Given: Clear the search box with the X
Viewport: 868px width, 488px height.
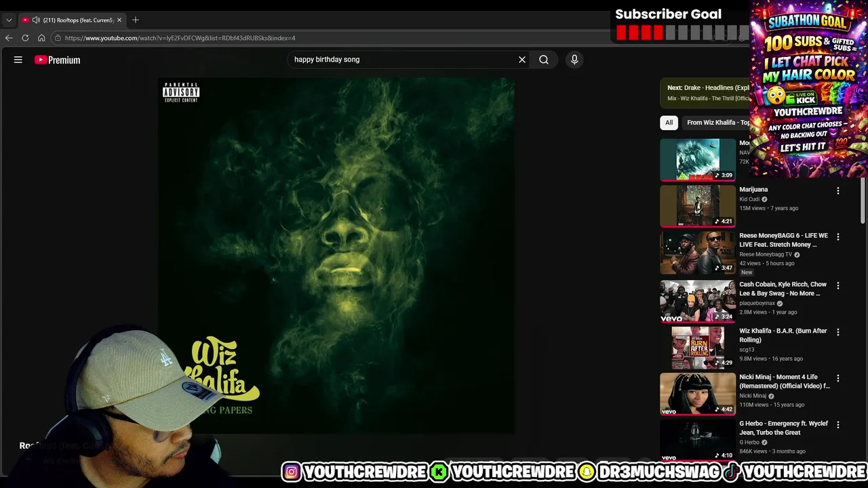Looking at the screenshot, I should (522, 60).
